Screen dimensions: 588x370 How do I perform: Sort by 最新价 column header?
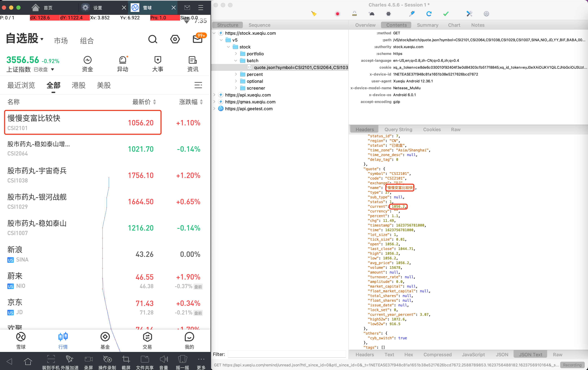(x=144, y=102)
